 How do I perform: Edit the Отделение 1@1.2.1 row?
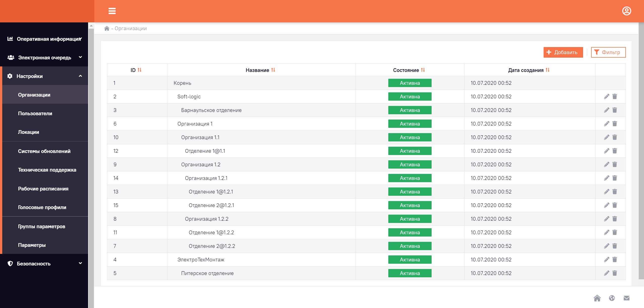607,192
